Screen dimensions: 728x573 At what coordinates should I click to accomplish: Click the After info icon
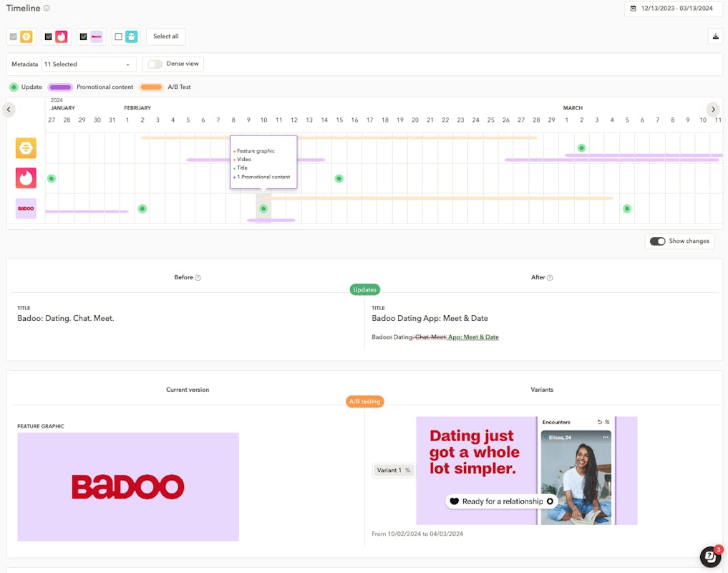point(550,278)
